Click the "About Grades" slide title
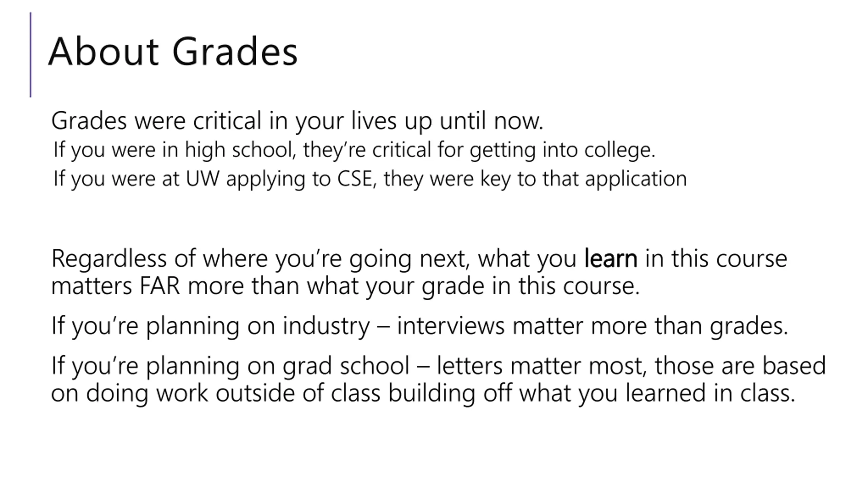Viewport: 868px width, 488px height. [173, 52]
